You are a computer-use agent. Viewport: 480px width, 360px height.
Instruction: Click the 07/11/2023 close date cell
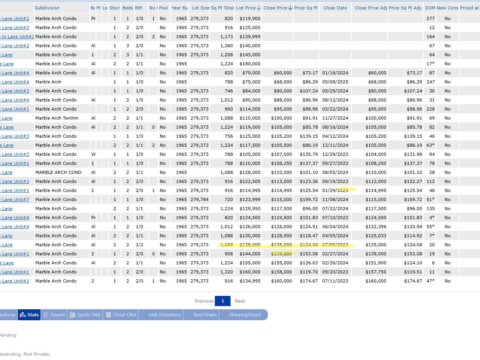click(x=335, y=281)
